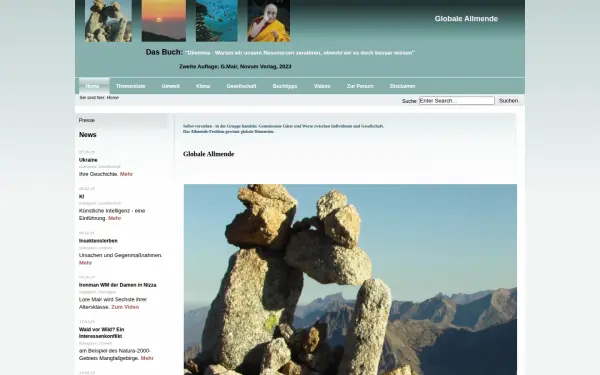Click the book title 'Dilemma' text
Screen dimensions: 600x375
[300, 53]
